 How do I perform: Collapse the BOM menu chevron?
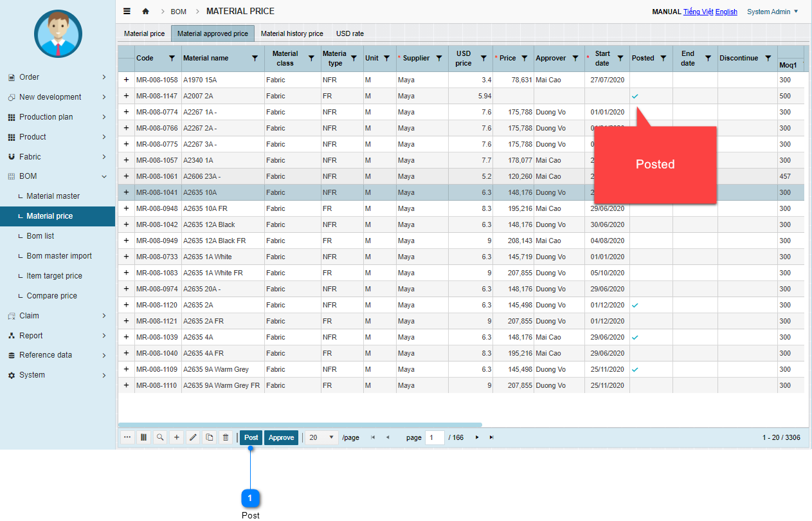[104, 176]
